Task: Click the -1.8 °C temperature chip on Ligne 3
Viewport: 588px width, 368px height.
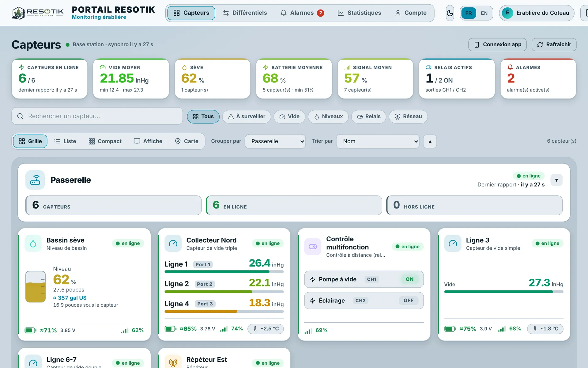Action: 545,329
